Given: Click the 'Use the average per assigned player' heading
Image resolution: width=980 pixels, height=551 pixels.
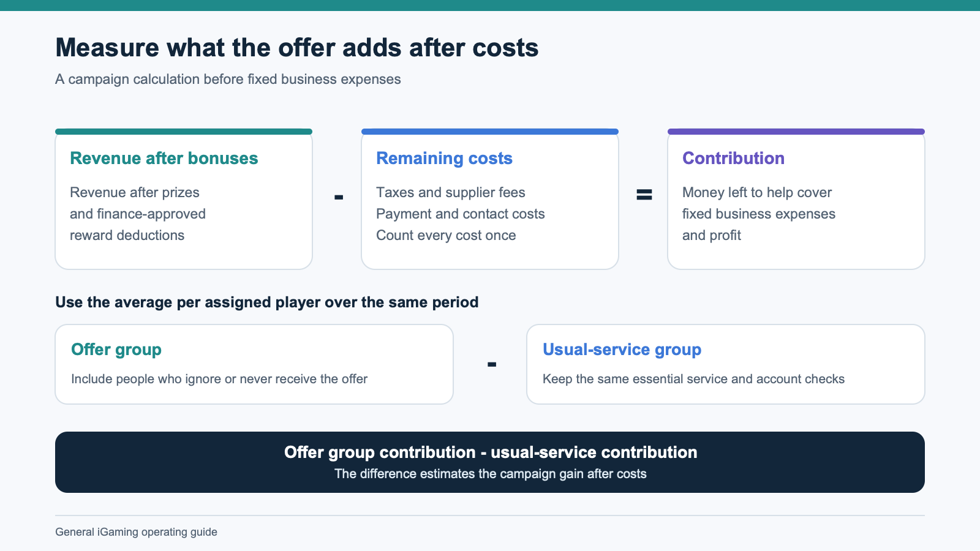Looking at the screenshot, I should click(267, 302).
